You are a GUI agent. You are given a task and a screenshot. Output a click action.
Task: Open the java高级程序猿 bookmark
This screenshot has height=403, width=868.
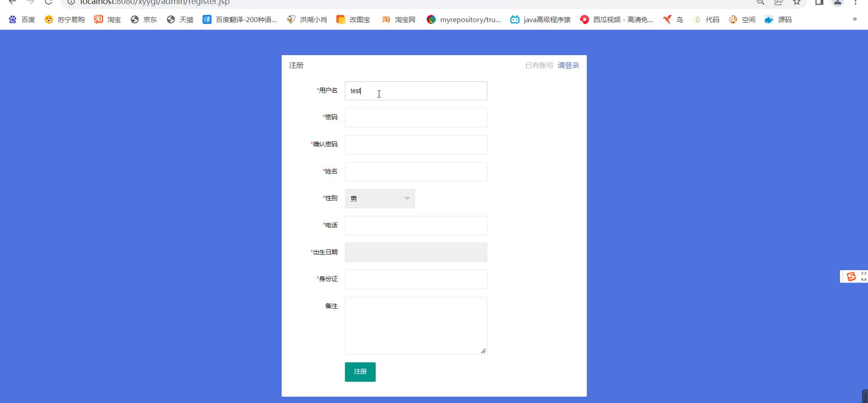click(x=541, y=19)
